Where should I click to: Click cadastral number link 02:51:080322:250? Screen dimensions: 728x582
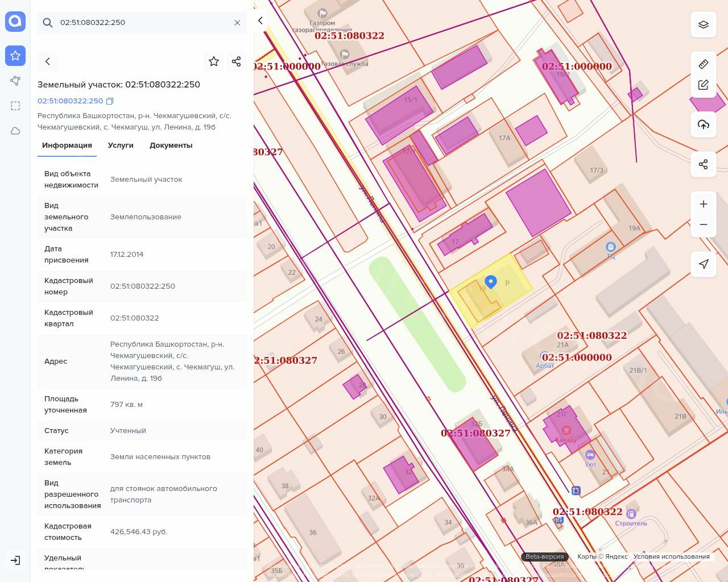[71, 101]
